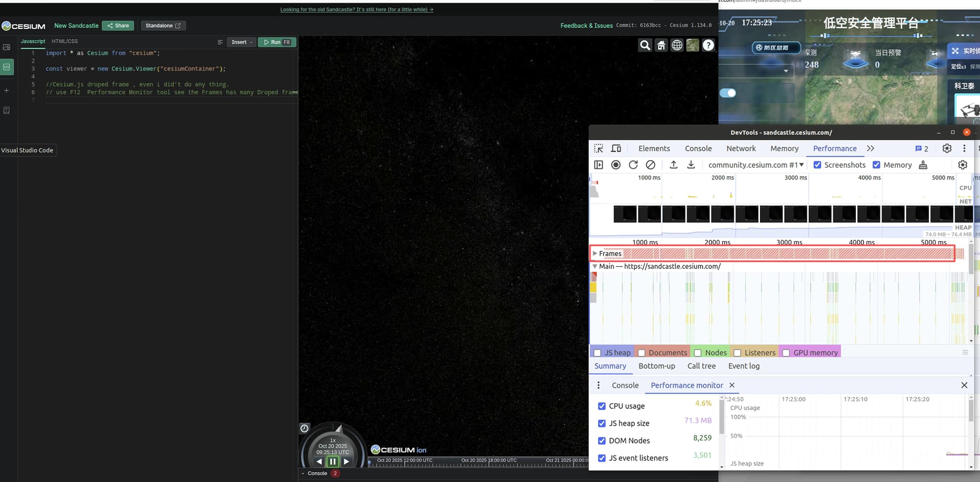Uncheck the Screenshots checkbox

(817, 165)
